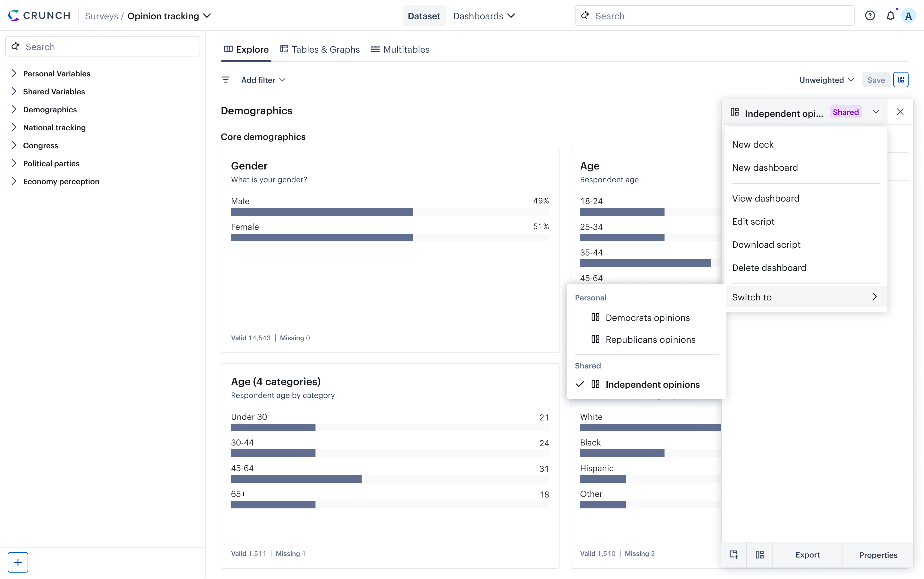Click the Export button
924x579 pixels.
[807, 555]
